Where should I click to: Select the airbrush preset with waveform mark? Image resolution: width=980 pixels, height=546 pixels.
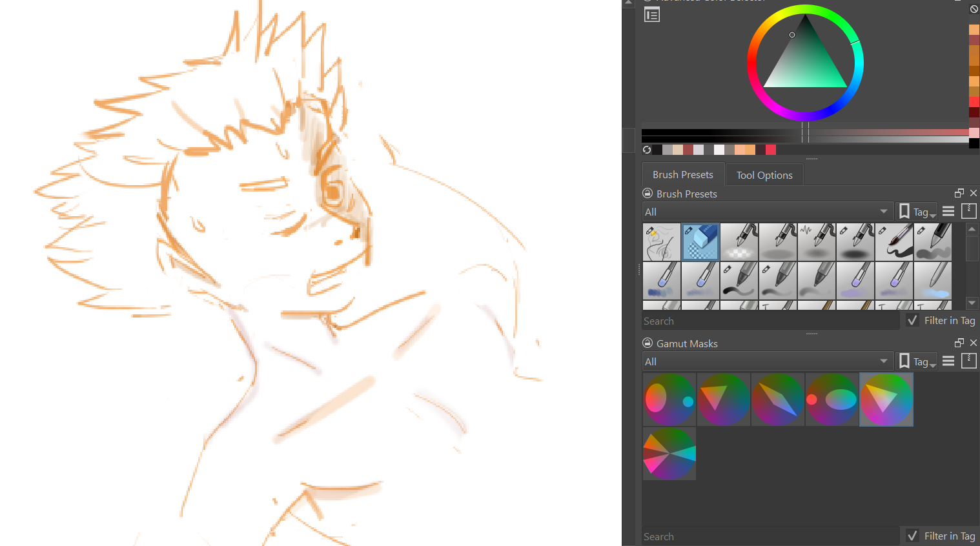coord(817,242)
